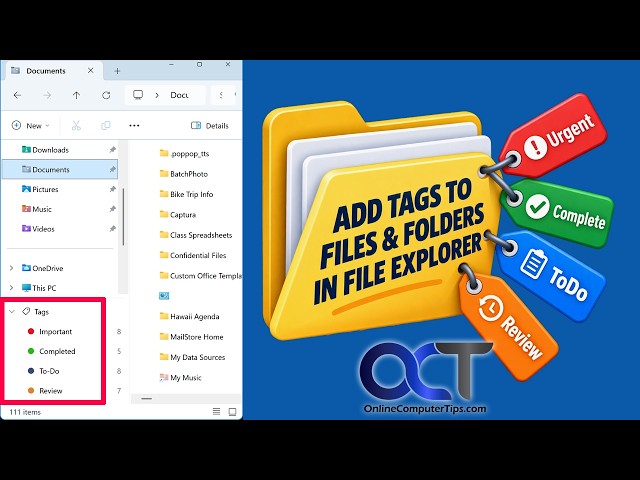Close the Documents tab

point(91,71)
